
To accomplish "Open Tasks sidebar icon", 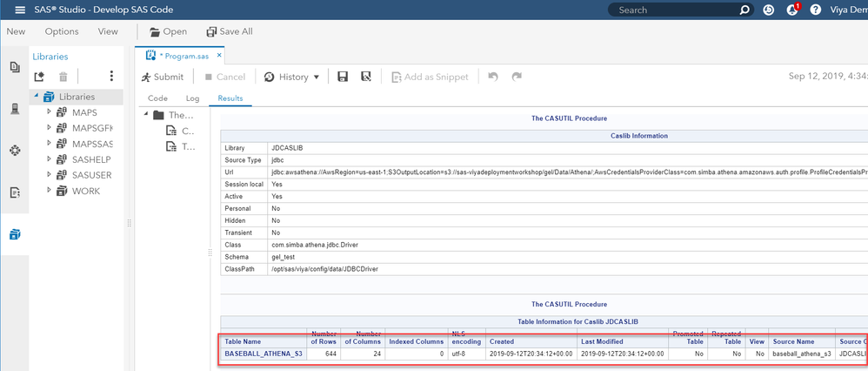I will click(15, 151).
